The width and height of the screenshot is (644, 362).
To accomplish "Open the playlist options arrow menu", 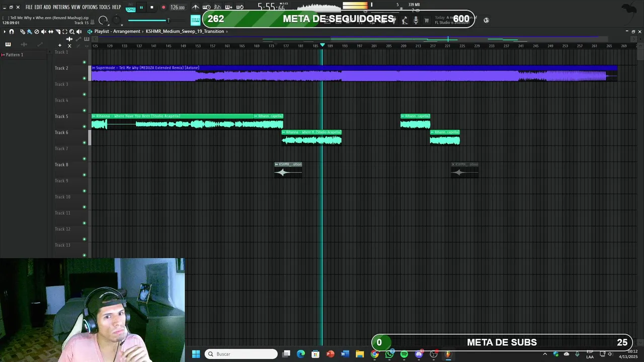I will [5, 32].
